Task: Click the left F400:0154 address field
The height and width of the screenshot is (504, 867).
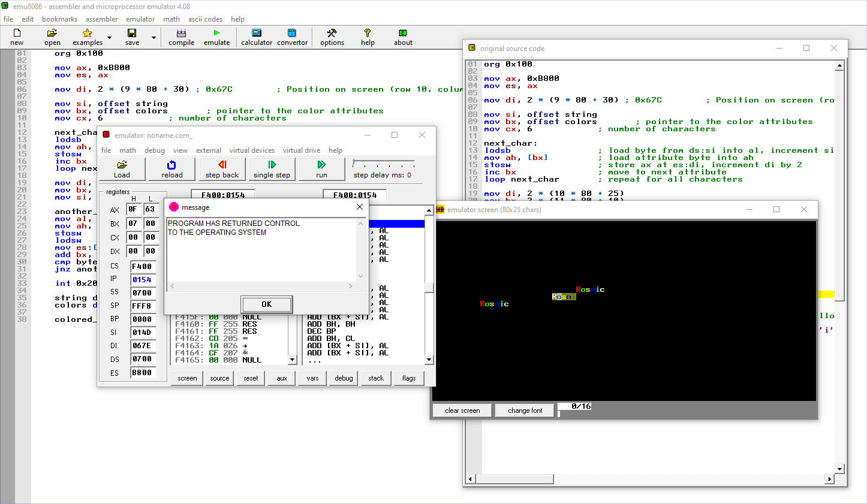Action: point(222,195)
